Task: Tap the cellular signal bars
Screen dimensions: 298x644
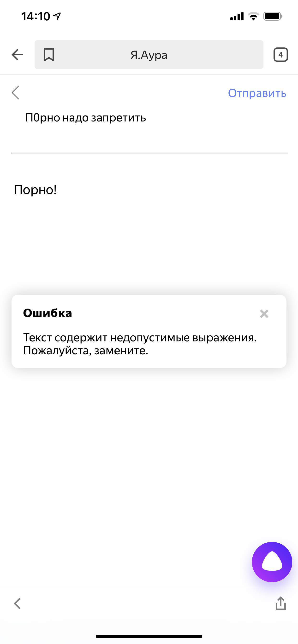Action: [237, 17]
